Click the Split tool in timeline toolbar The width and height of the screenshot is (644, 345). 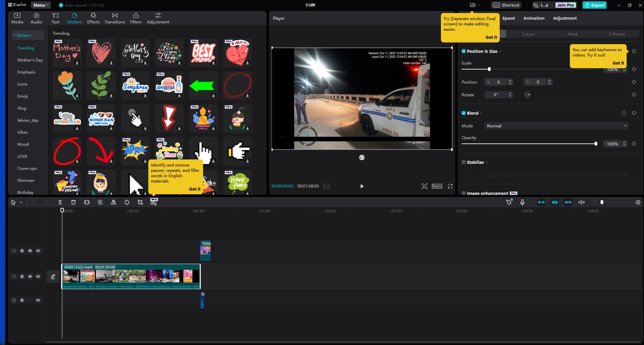(60, 202)
